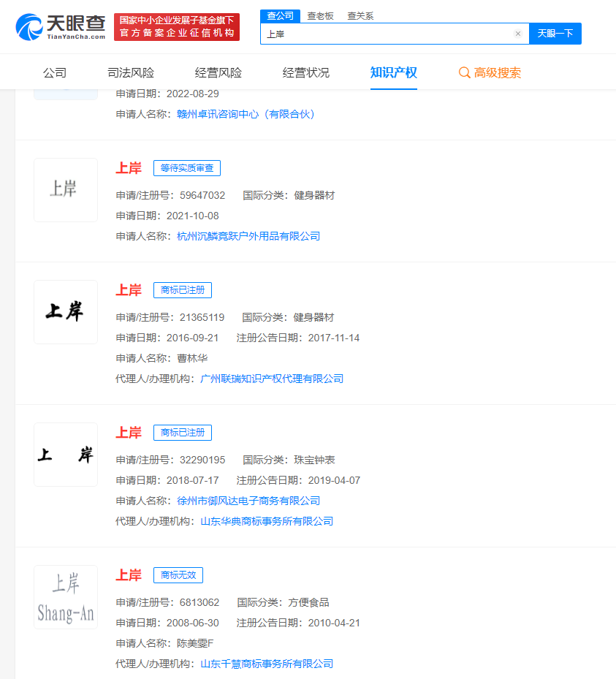Open agent 山东华典商标事务所有限公司

(267, 521)
